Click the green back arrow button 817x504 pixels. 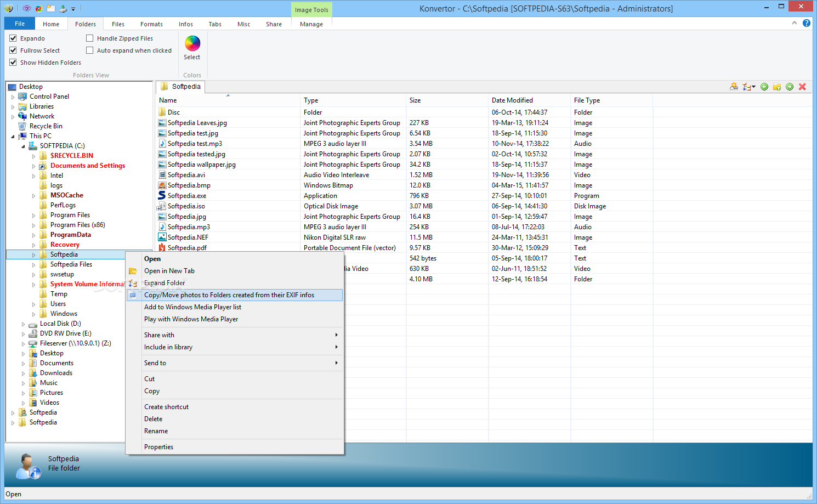point(764,87)
